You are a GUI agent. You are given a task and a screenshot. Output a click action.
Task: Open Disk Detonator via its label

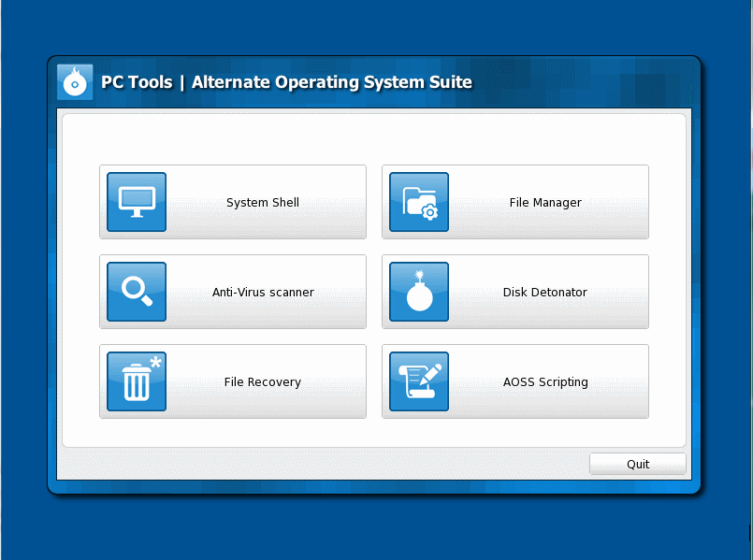pos(545,293)
